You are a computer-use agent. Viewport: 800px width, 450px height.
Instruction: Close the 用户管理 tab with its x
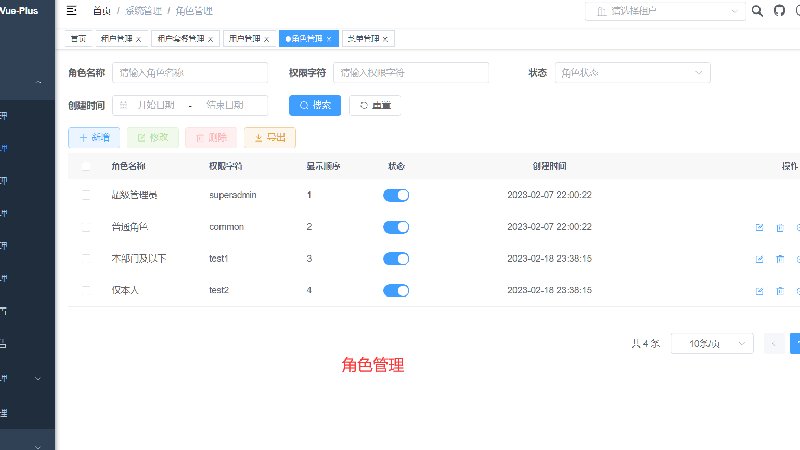tap(266, 39)
